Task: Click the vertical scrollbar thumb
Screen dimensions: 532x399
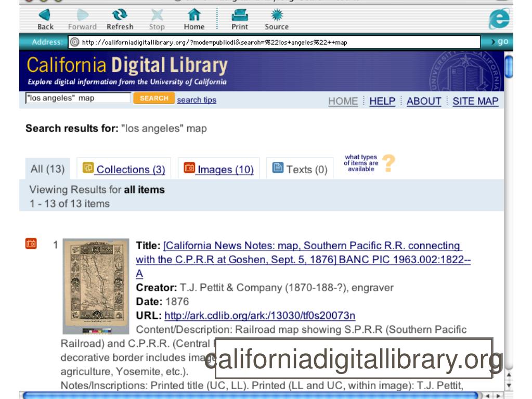Action: [x=509, y=67]
